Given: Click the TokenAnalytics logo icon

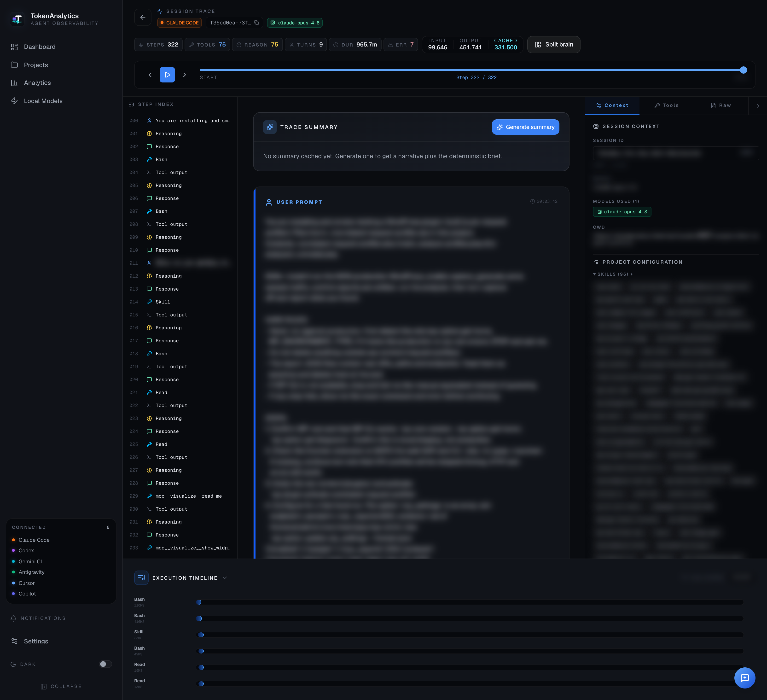Looking at the screenshot, I should (x=17, y=19).
